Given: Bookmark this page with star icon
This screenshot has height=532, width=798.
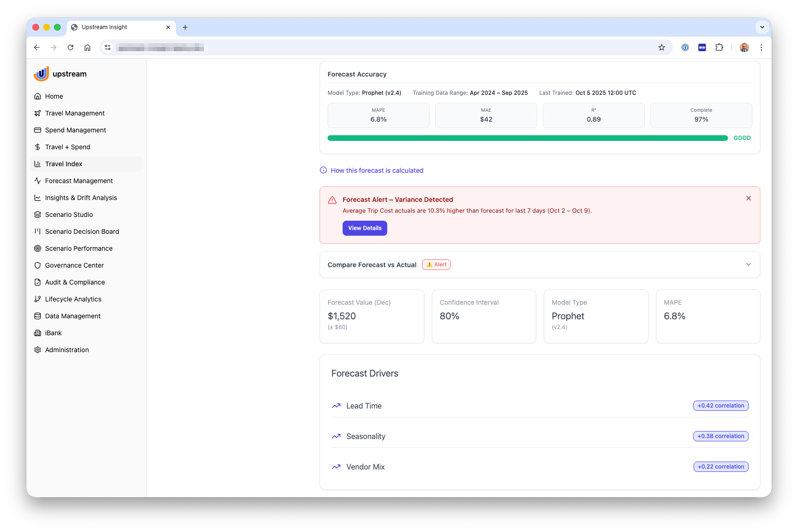Looking at the screenshot, I should [x=662, y=47].
